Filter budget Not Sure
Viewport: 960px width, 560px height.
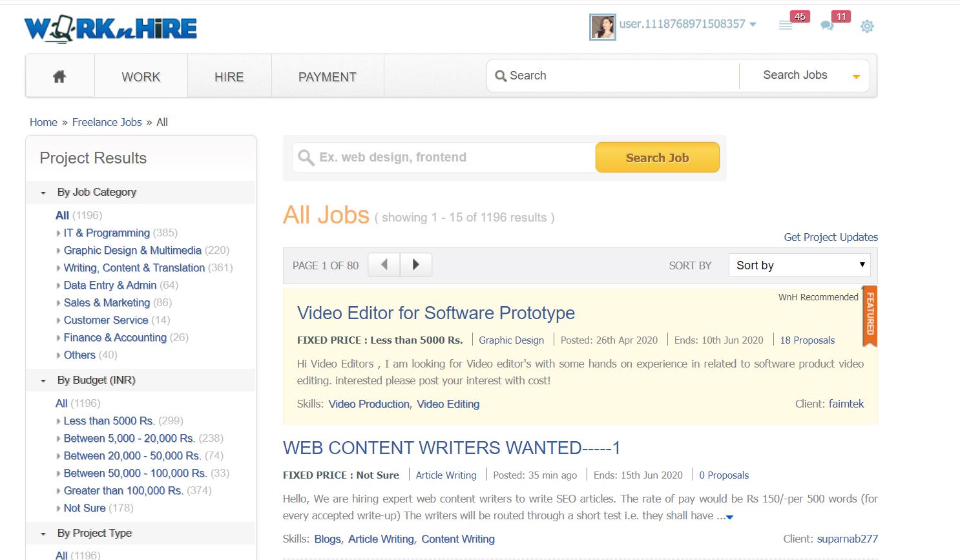click(85, 508)
